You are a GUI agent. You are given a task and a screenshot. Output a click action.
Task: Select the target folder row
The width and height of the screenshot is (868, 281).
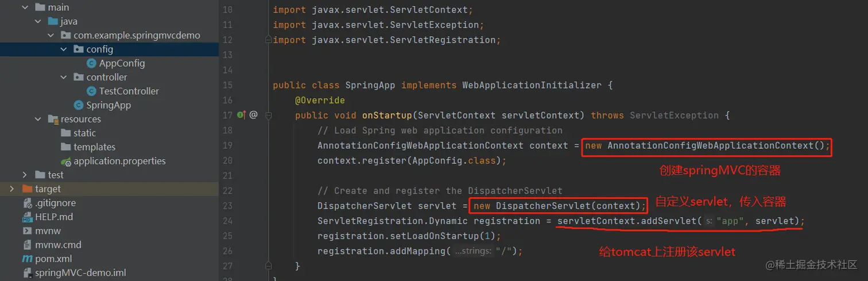pos(109,188)
